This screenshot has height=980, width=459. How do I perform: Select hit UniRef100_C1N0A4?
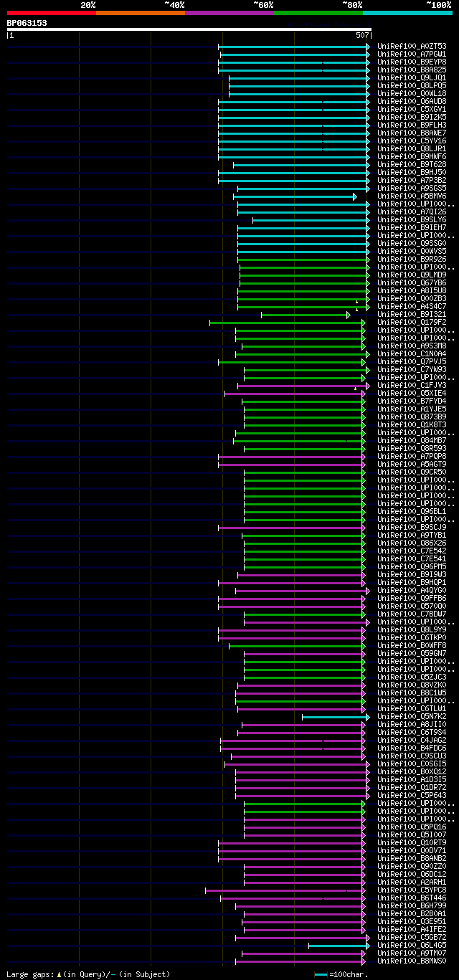[412, 354]
